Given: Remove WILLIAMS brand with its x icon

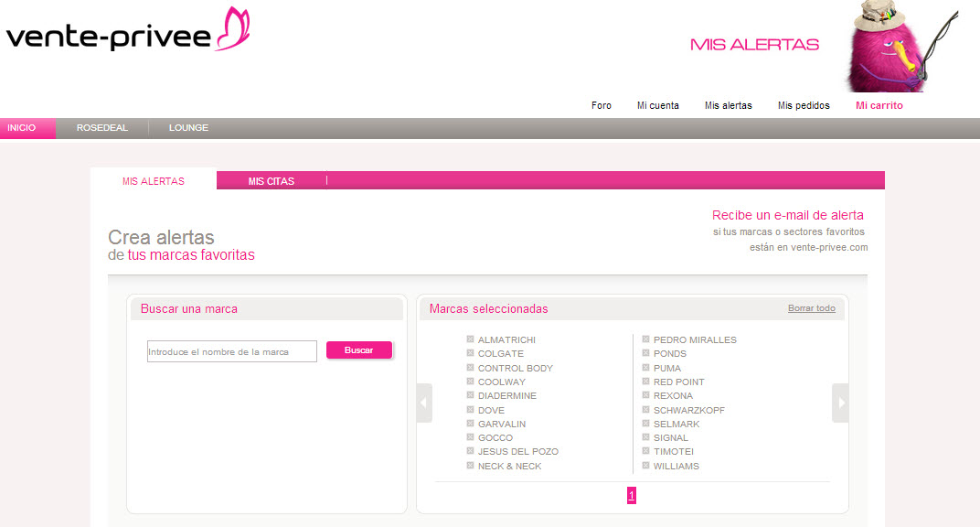Looking at the screenshot, I should pyautogui.click(x=645, y=465).
